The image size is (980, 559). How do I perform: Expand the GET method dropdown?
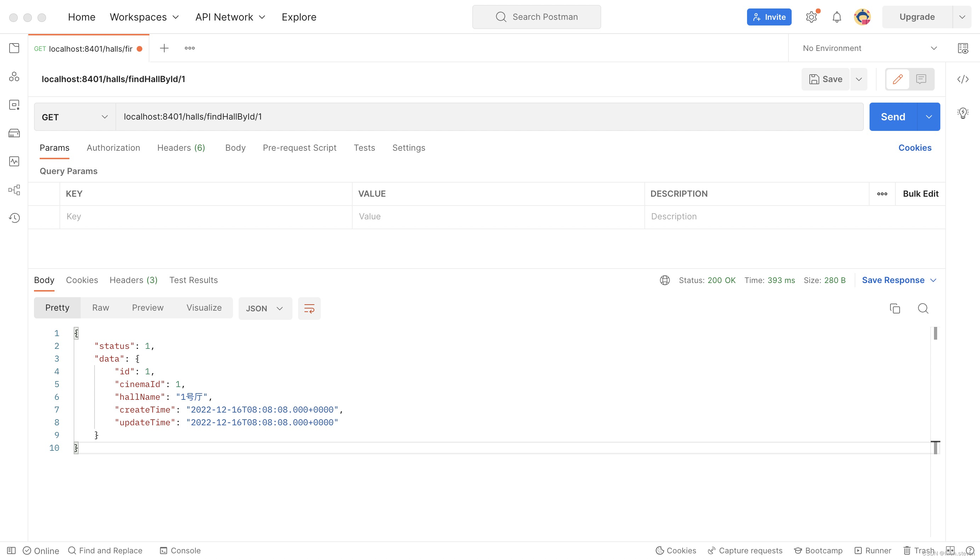(75, 117)
